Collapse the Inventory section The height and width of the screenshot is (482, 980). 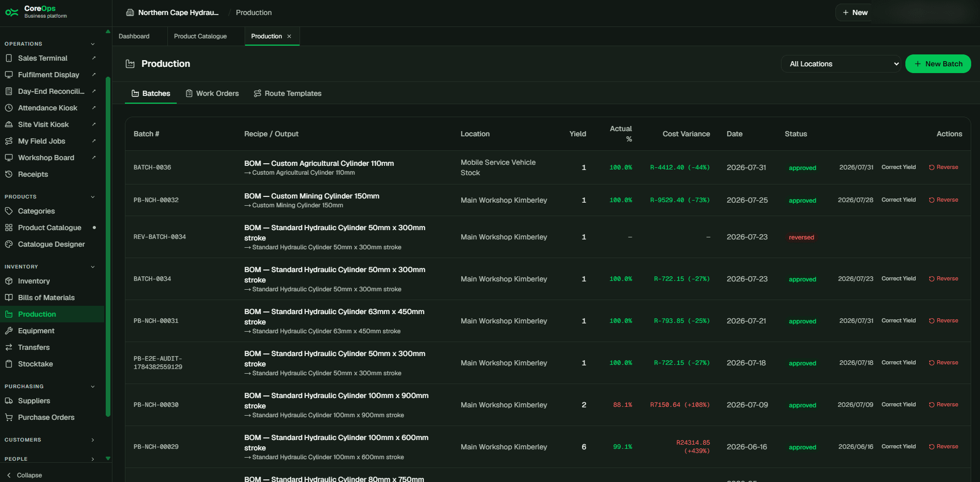pyautogui.click(x=93, y=267)
